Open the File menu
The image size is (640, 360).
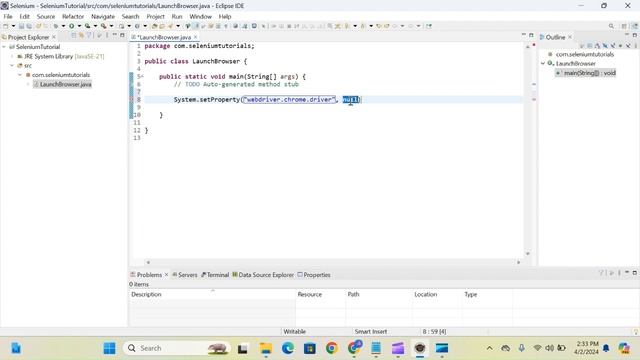point(8,16)
